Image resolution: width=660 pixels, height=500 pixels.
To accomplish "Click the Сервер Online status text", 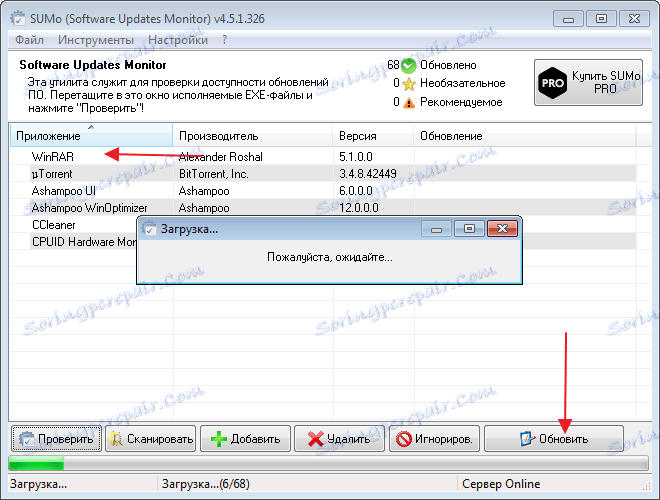I will (x=501, y=484).
